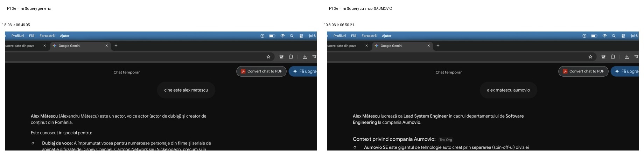Open the Extensions puzzle icon in the left screenshot
This screenshot has width=644, height=154.
(x=291, y=57)
